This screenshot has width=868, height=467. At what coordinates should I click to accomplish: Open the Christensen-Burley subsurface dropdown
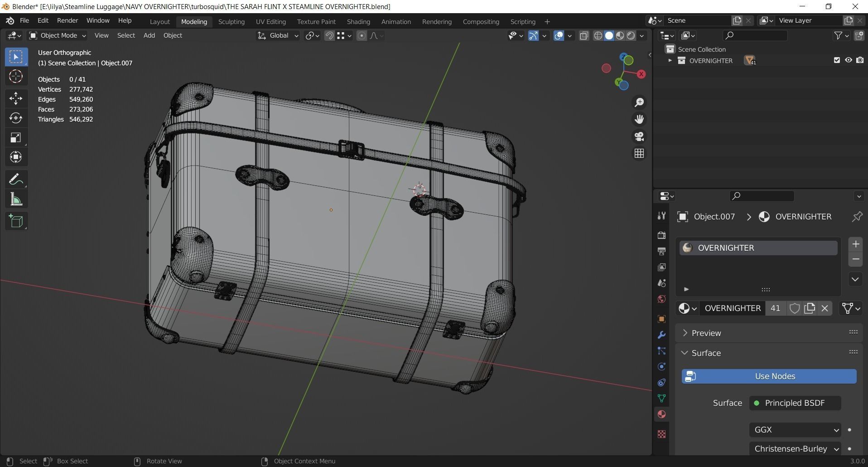point(795,449)
